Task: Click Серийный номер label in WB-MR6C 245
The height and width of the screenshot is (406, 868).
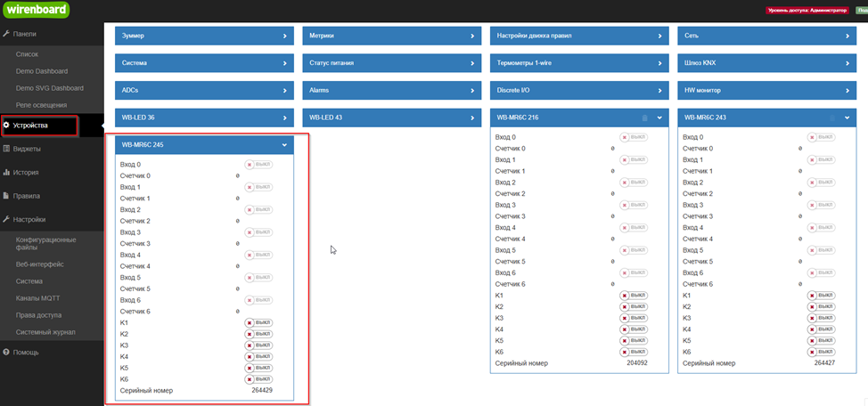Action: tap(147, 391)
